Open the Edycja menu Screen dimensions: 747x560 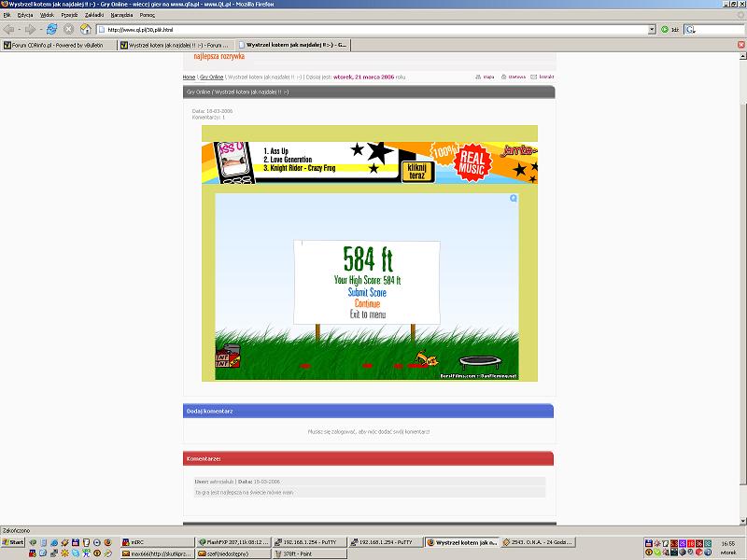point(25,15)
